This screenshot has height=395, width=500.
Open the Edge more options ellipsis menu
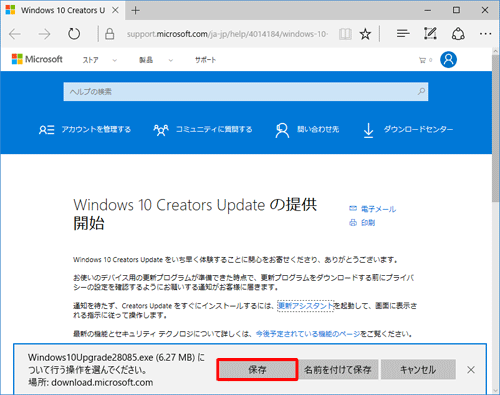pyautogui.click(x=485, y=34)
